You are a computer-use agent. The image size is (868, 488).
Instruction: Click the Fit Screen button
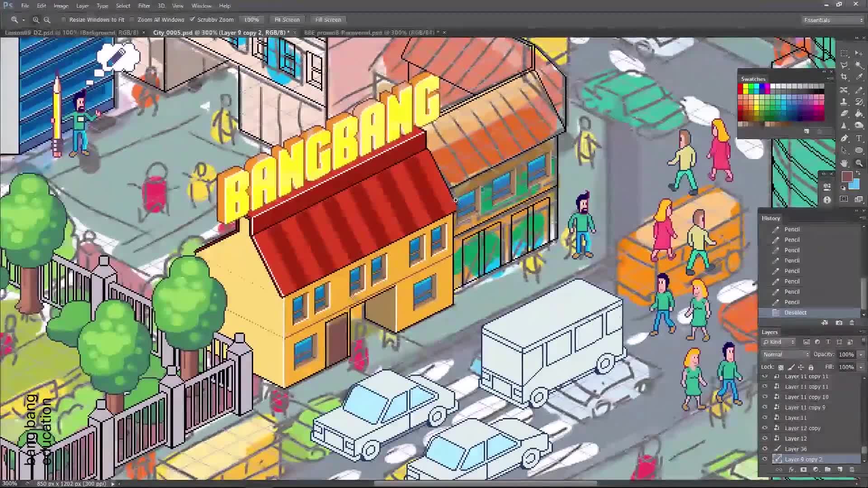[x=287, y=20]
